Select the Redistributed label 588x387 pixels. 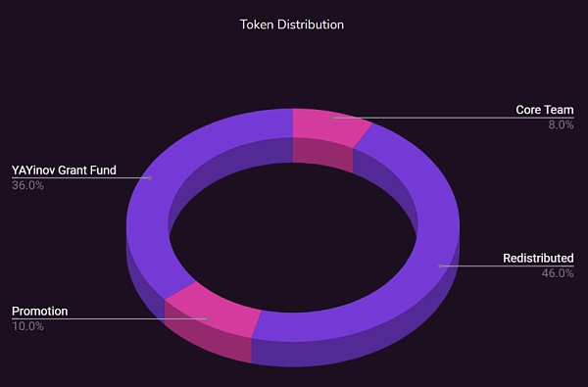(x=538, y=259)
